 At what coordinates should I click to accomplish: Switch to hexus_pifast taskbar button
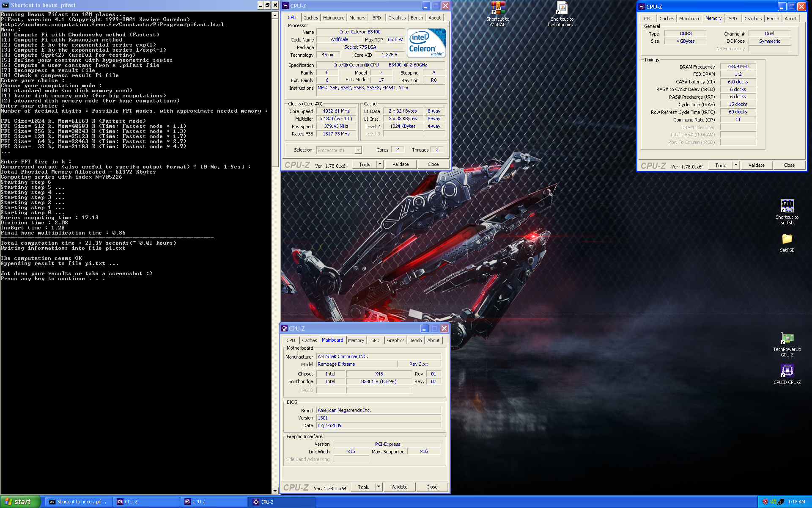79,502
